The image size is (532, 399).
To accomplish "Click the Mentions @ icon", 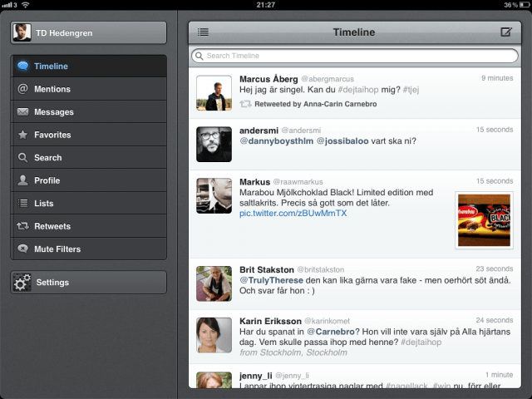I will pyautogui.click(x=22, y=89).
